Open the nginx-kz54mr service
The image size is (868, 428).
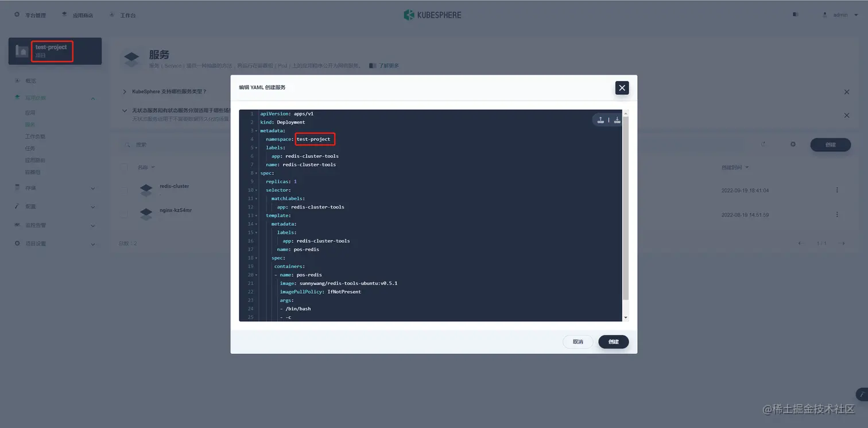[x=176, y=210]
